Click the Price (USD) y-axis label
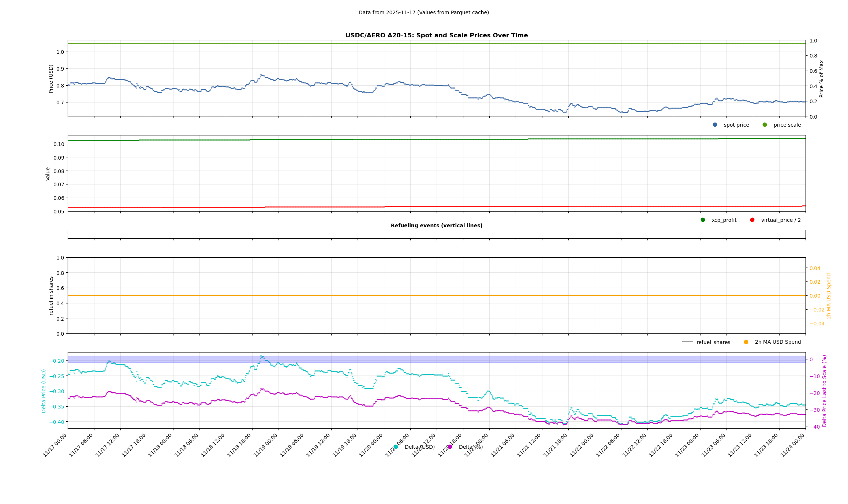The image size is (848, 504). pos(51,79)
